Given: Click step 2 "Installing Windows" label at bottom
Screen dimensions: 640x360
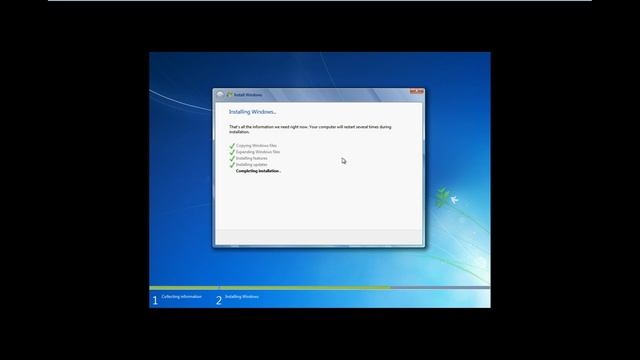Looking at the screenshot, I should point(242,297).
